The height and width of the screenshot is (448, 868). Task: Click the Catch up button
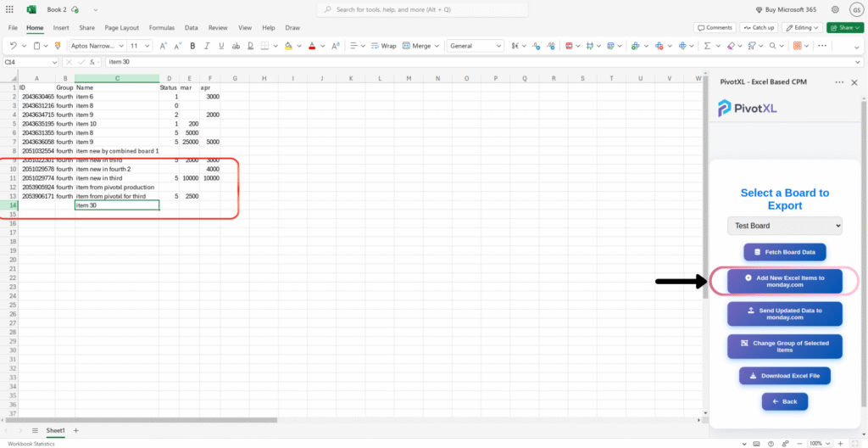click(x=759, y=28)
